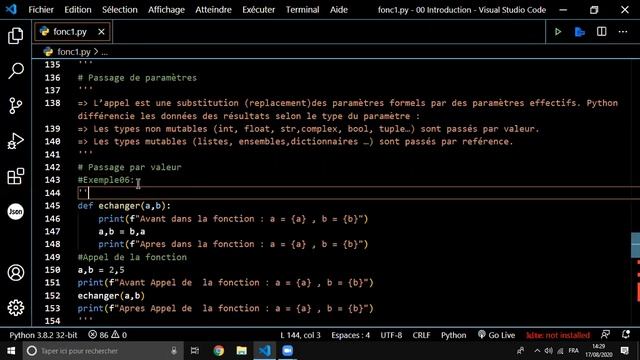Select language mode Python in status bar
640x360 pixels.
tap(453, 335)
